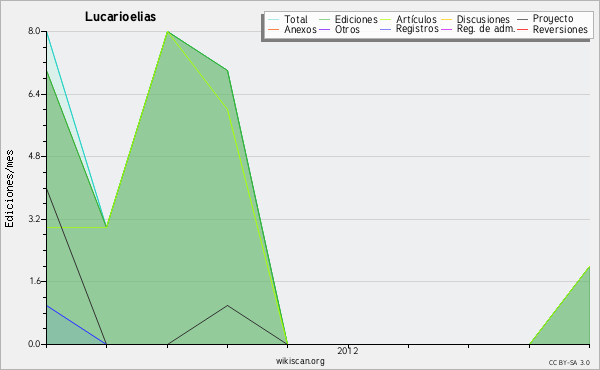Click the 1.6 y-axis label

(34, 281)
